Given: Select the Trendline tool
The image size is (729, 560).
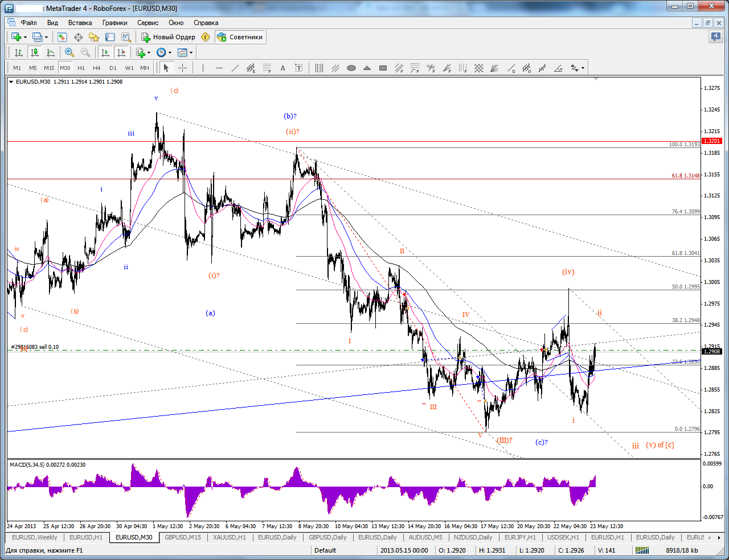Looking at the screenshot, I should (235, 68).
